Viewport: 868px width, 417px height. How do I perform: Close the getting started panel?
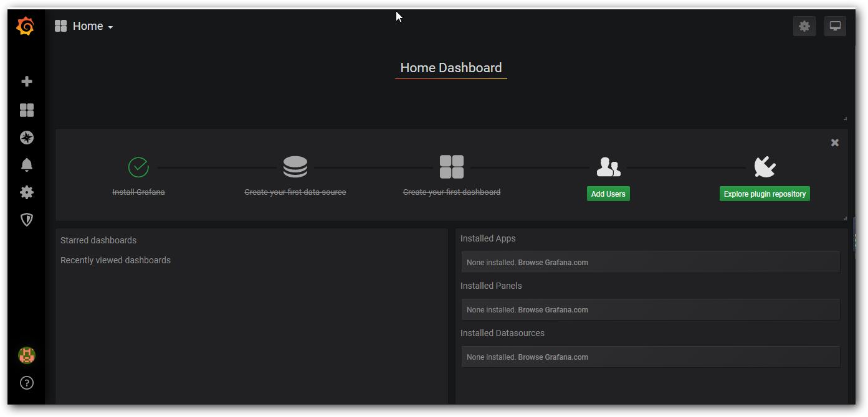pyautogui.click(x=835, y=143)
